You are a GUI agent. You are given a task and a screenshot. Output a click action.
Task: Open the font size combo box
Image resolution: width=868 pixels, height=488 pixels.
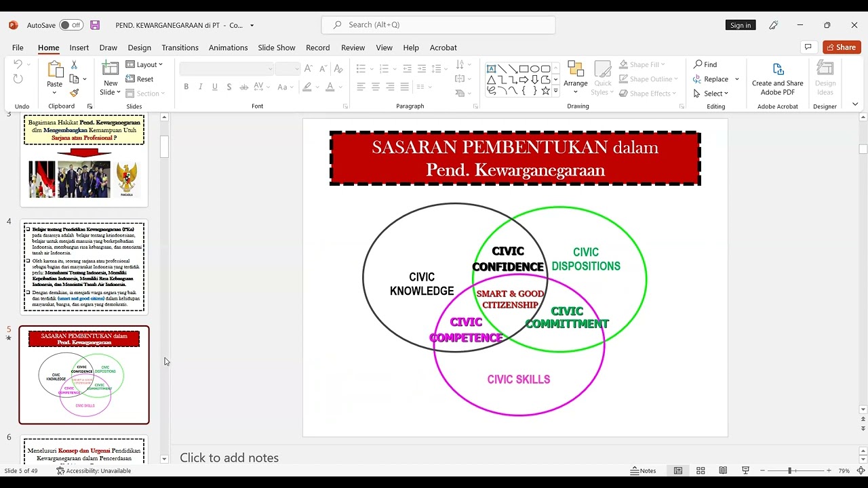[288, 68]
